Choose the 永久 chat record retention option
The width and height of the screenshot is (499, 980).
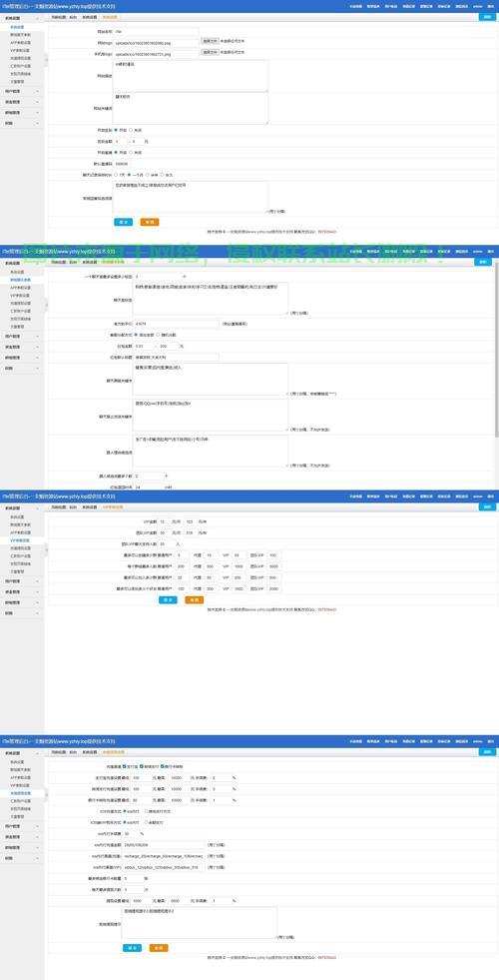tap(163, 175)
